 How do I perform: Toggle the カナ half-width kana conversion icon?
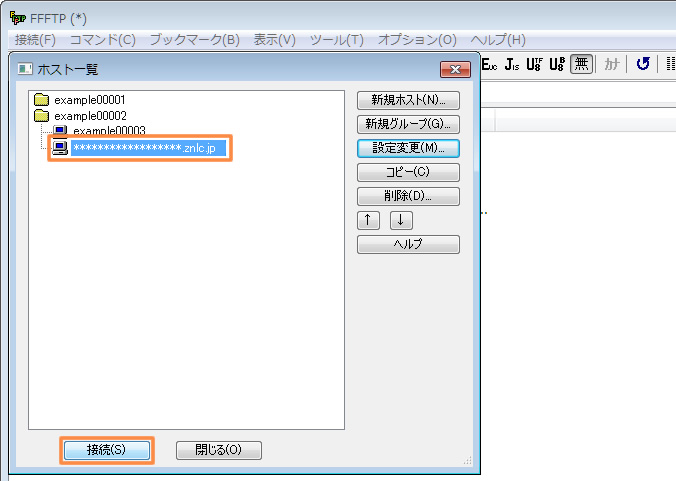coord(611,65)
